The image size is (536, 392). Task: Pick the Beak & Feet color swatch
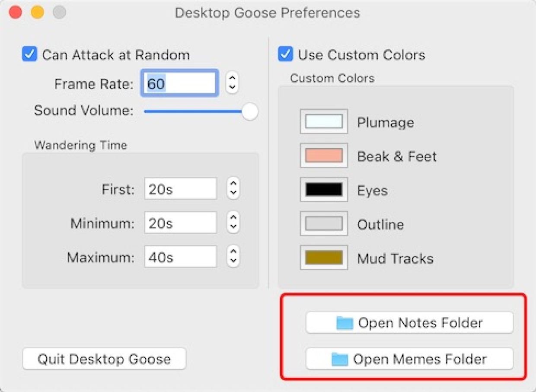[324, 156]
